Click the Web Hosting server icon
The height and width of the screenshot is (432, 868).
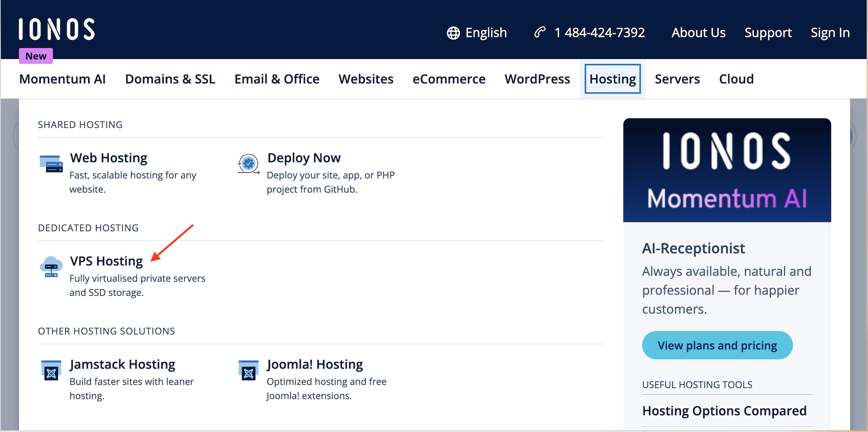pyautogui.click(x=51, y=164)
